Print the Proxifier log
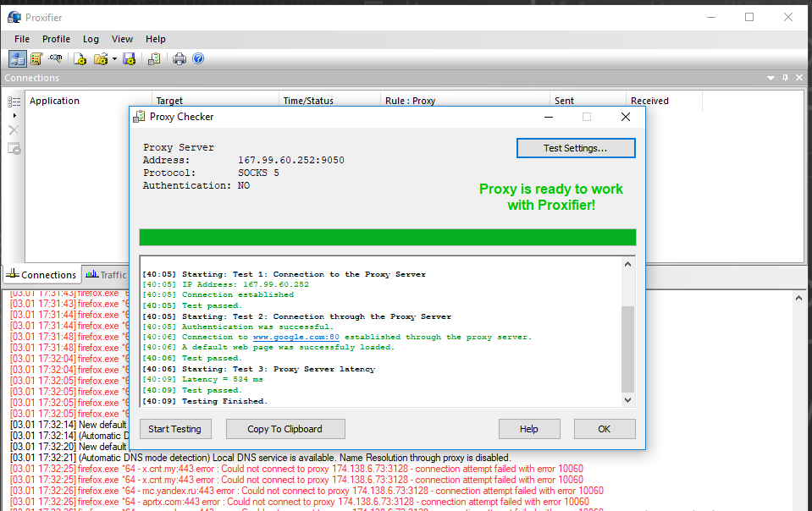Screen dimensions: 812x511 pyautogui.click(x=178, y=58)
